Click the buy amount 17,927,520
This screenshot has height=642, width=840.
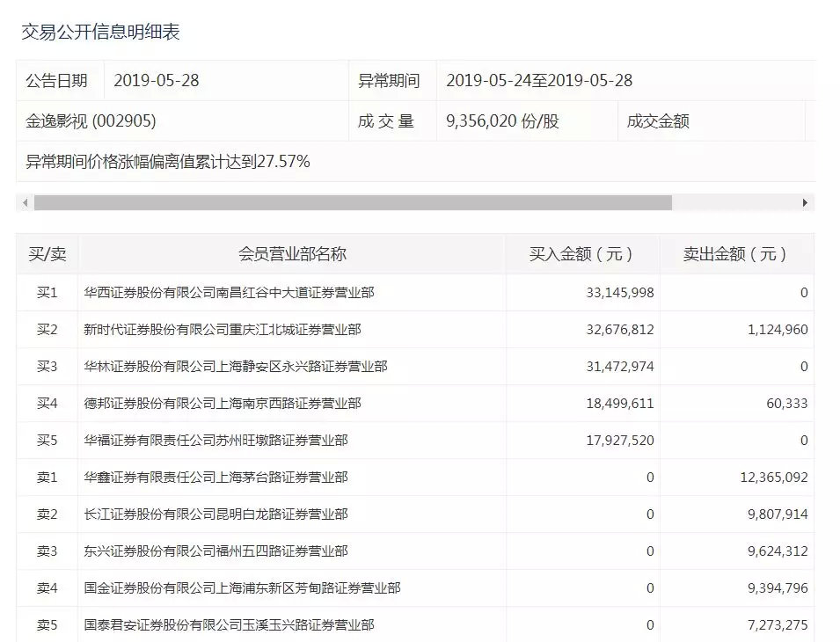pos(620,441)
